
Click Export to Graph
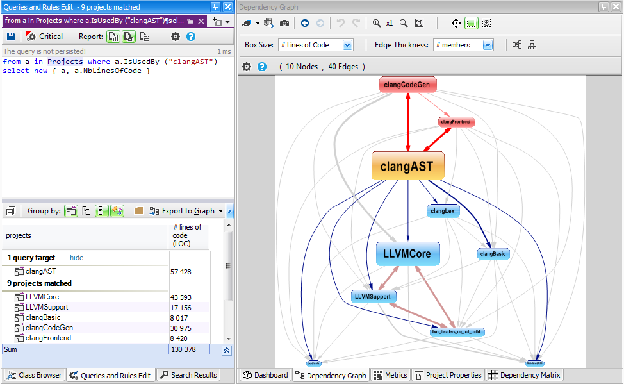[x=182, y=211]
